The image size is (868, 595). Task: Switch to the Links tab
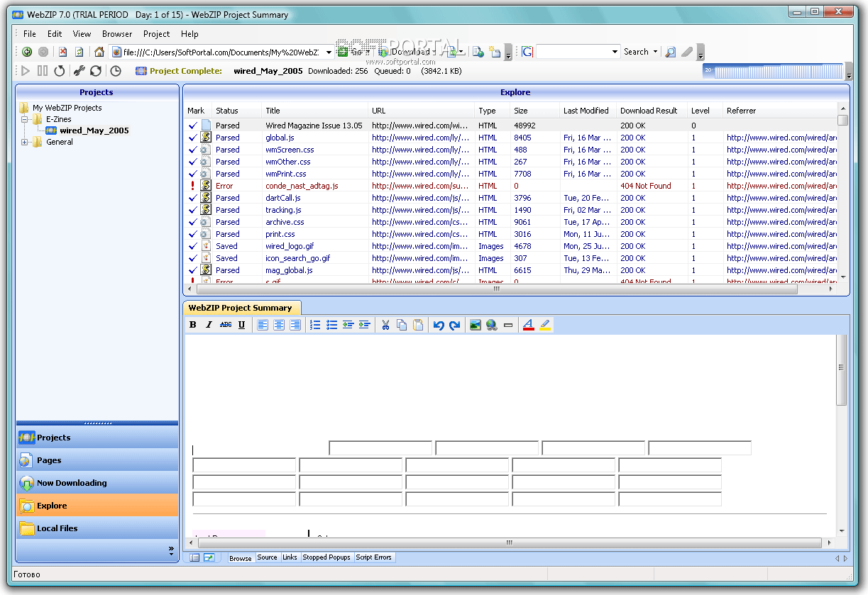[x=290, y=557]
